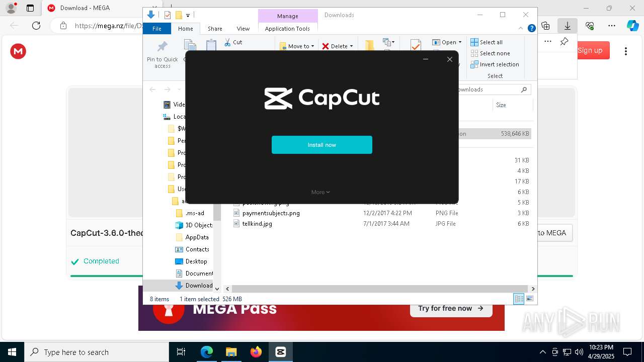Click the New folder quick access icon
The image size is (644, 362).
coord(178,15)
